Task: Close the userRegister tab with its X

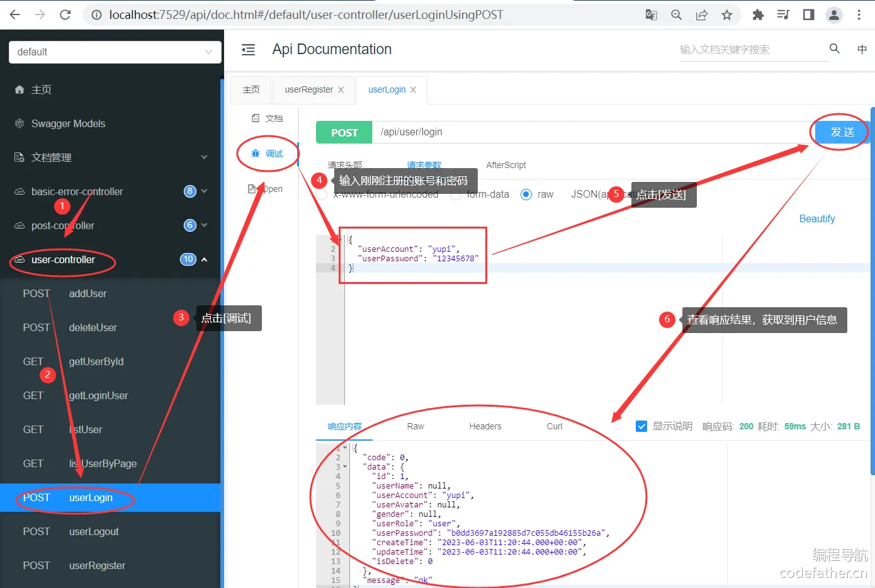Action: [x=341, y=90]
